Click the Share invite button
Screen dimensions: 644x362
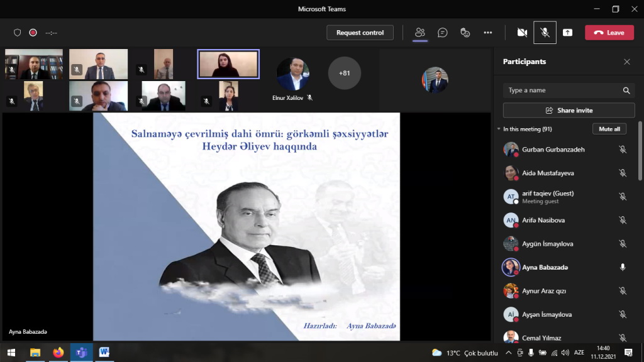tap(569, 110)
